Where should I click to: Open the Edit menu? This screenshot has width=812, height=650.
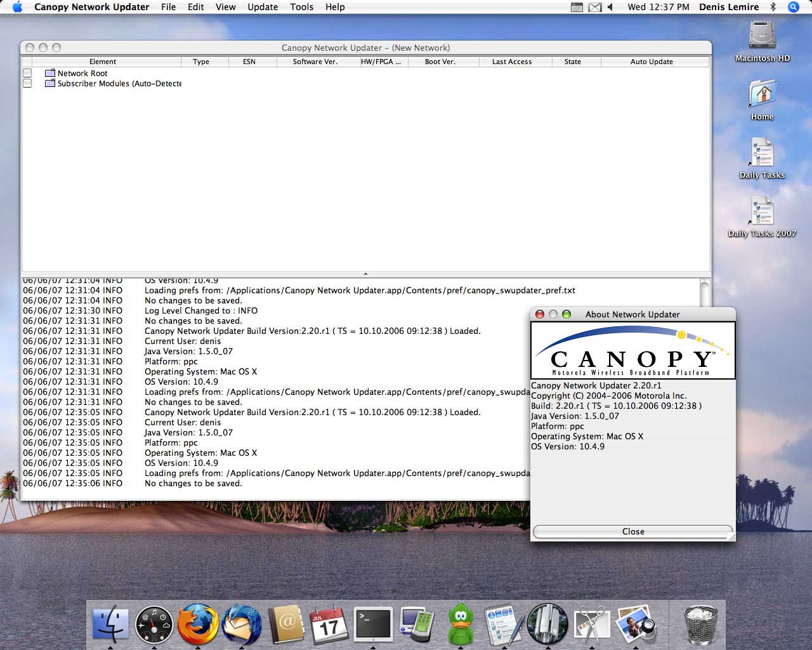[x=196, y=7]
